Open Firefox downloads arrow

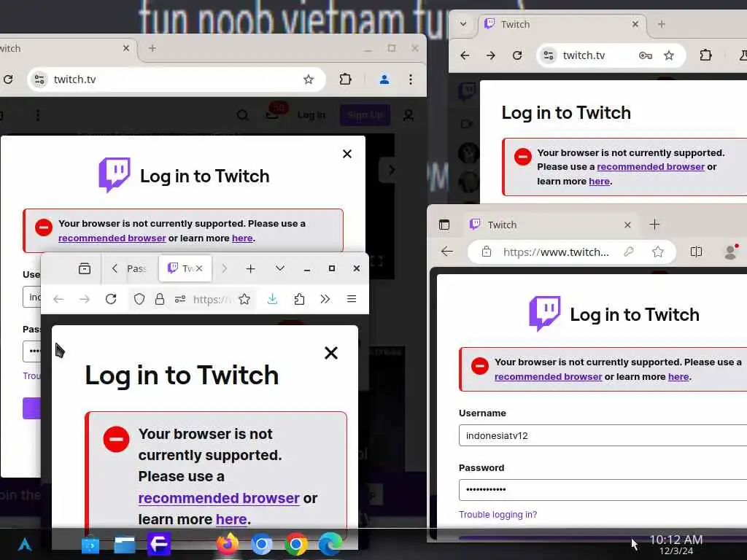272,299
